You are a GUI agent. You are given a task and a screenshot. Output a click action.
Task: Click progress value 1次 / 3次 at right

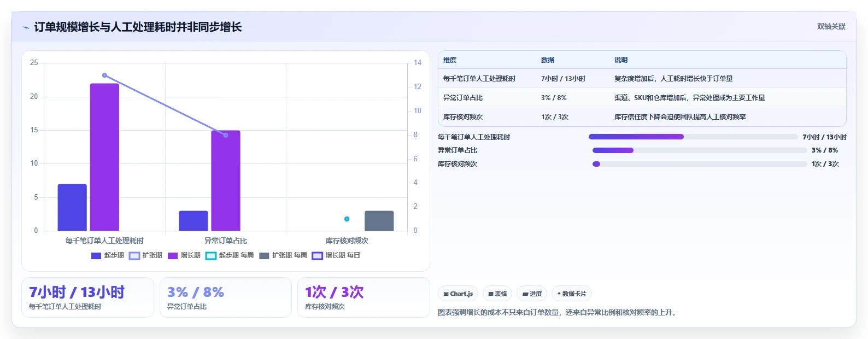pos(825,164)
